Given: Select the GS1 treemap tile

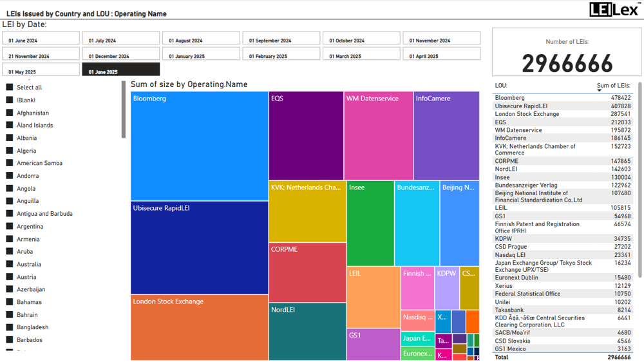Looking at the screenshot, I should pos(374,345).
